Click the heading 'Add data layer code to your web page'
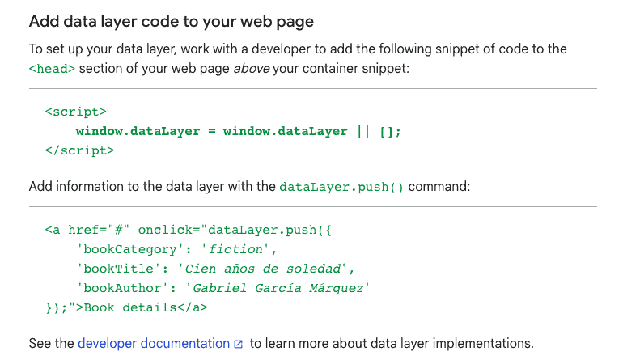Screen dimensions: 623x364 coord(172,22)
